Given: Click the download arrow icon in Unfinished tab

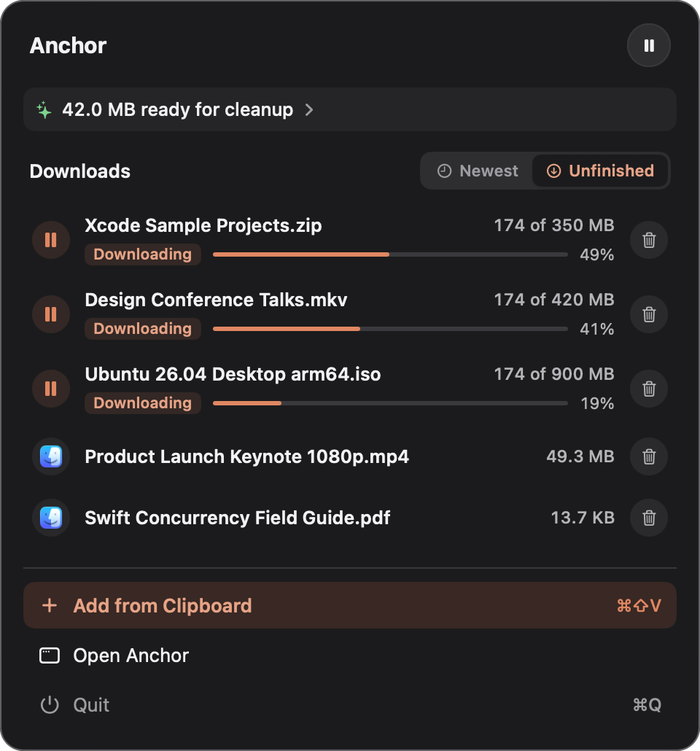Looking at the screenshot, I should (553, 171).
